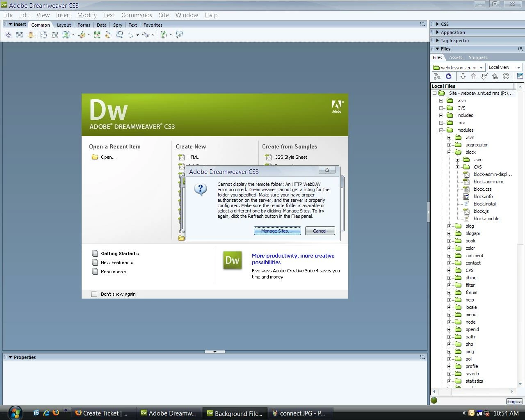Open the Files panel options menu

[520, 49]
